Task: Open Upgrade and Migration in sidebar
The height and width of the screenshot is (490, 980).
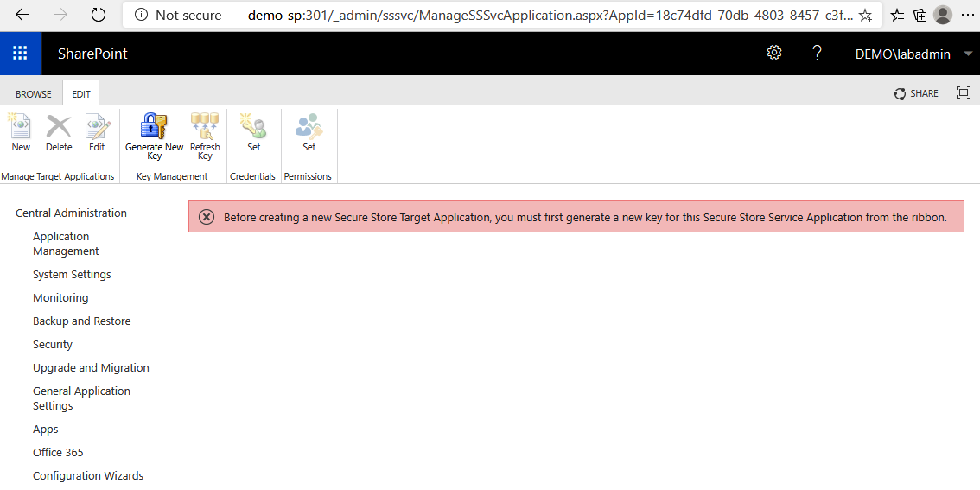Action: tap(91, 367)
